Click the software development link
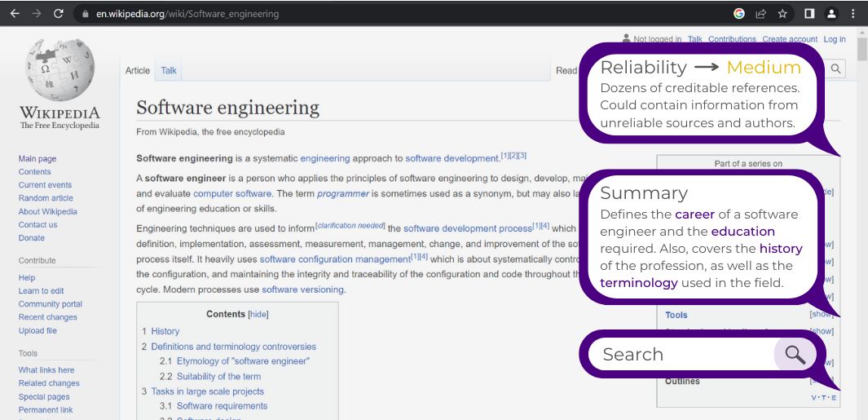The image size is (868, 420). pos(452,158)
